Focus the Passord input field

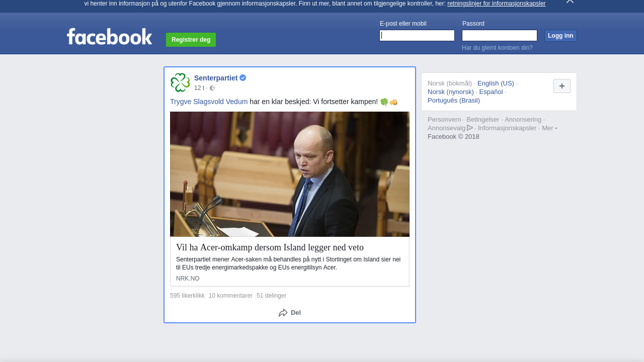tap(500, 35)
